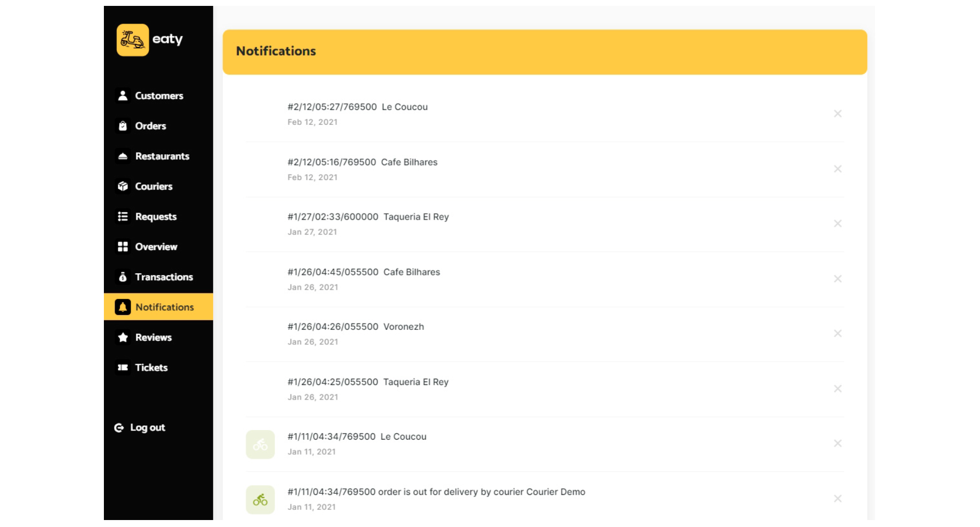This screenshot has height=527, width=980.
Task: Click date under the Voronezh notification
Action: pos(313,342)
